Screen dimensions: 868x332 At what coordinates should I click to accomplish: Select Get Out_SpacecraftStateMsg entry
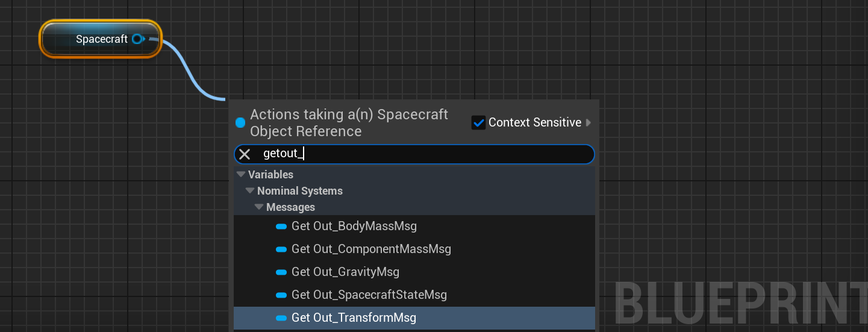pos(369,295)
